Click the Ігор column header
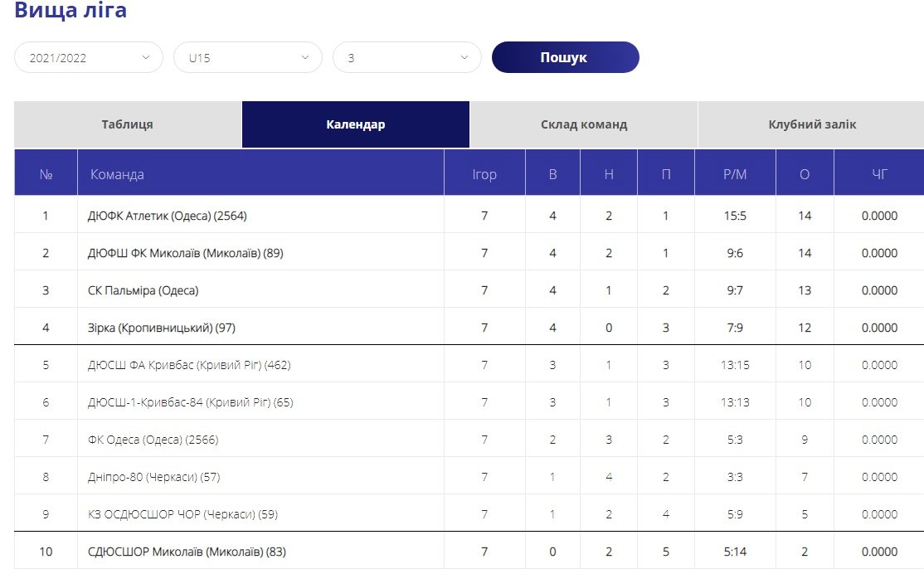The height and width of the screenshot is (569, 924). coord(484,174)
